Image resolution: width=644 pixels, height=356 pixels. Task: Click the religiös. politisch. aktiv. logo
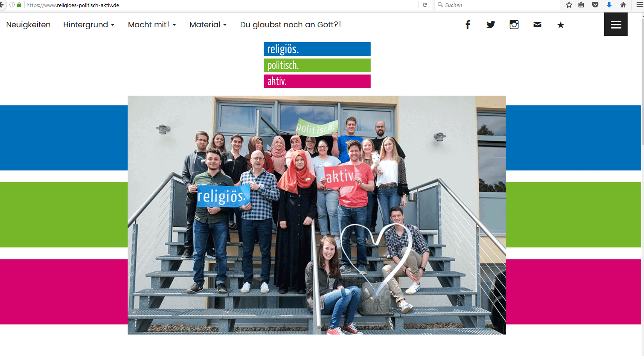click(x=317, y=65)
